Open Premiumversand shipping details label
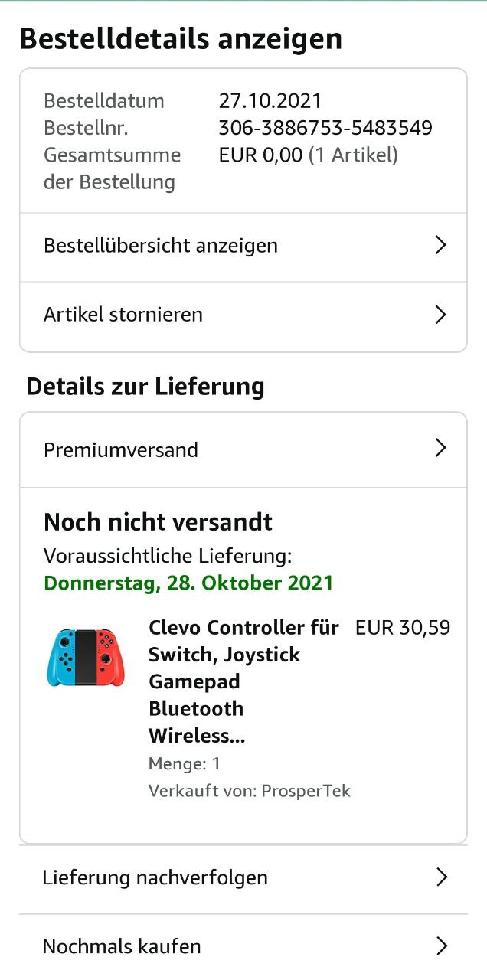 [x=121, y=449]
